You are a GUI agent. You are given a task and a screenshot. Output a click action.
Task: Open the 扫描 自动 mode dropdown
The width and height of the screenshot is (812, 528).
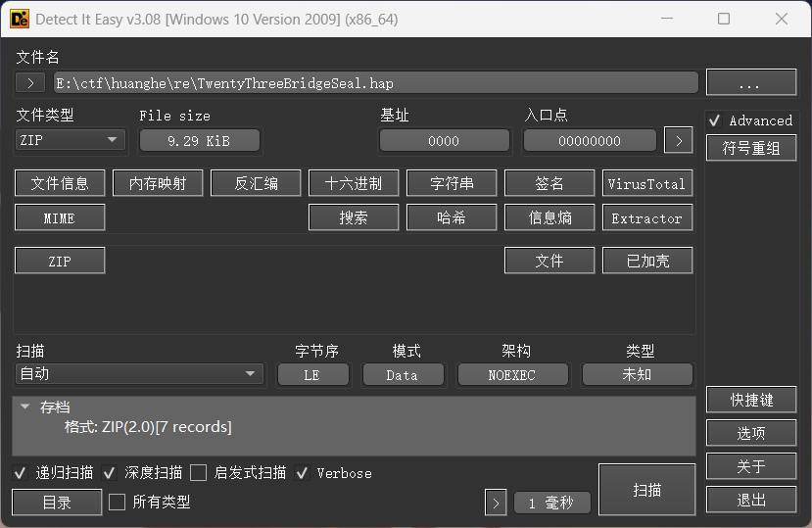pyautogui.click(x=139, y=373)
